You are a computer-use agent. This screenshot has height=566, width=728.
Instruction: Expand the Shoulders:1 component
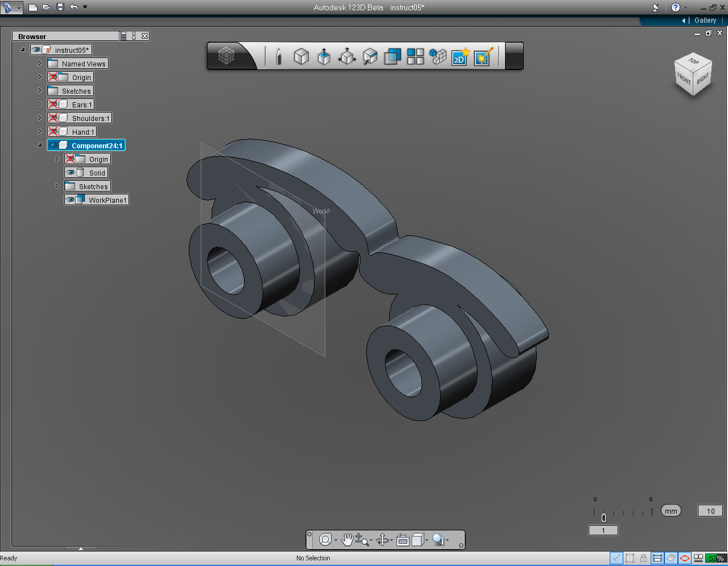[x=40, y=118]
